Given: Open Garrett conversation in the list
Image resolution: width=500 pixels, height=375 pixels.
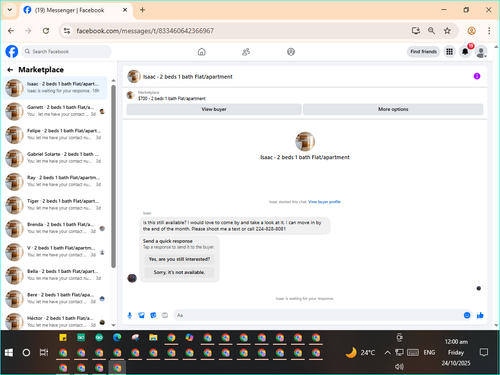Looking at the screenshot, I should click(x=55, y=111).
